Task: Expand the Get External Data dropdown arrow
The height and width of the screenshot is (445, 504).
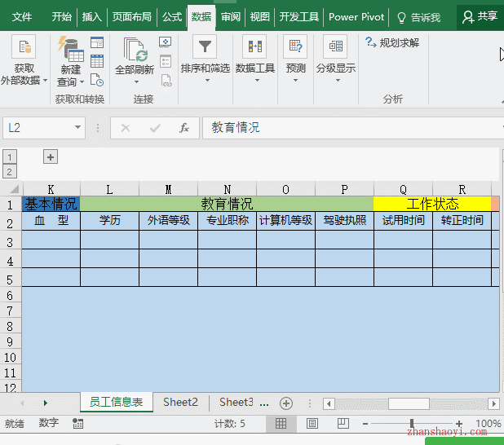Action: click(x=45, y=80)
